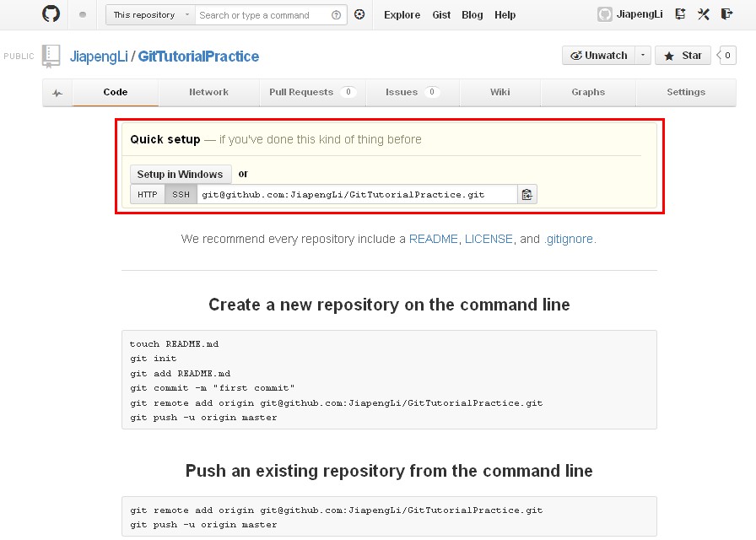Follow the README link

coord(434,239)
